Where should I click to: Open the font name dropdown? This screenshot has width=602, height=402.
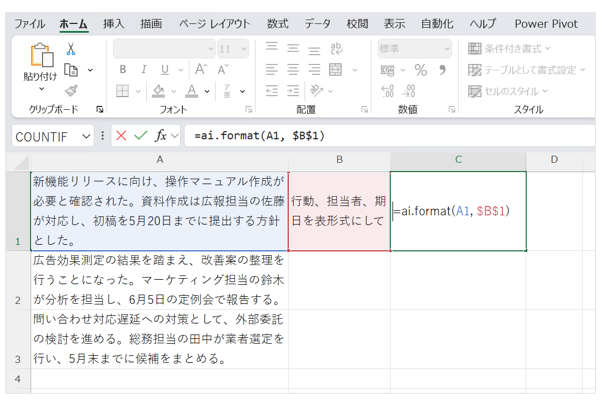coord(210,49)
